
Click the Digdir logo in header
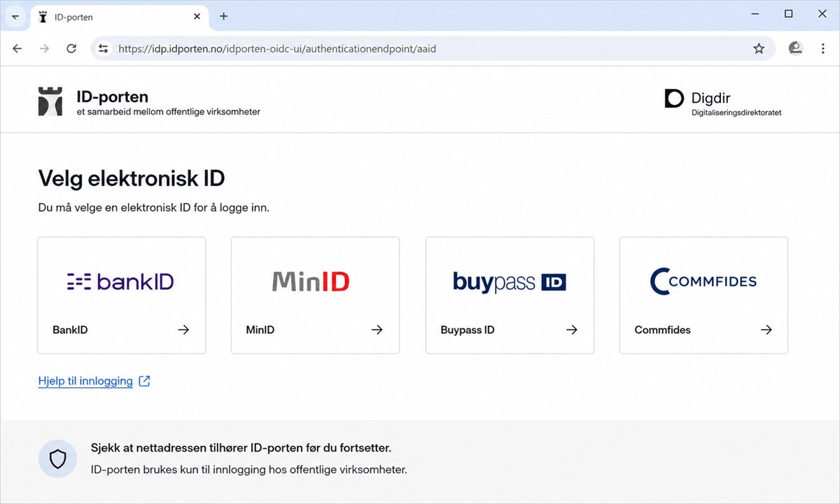click(x=723, y=103)
